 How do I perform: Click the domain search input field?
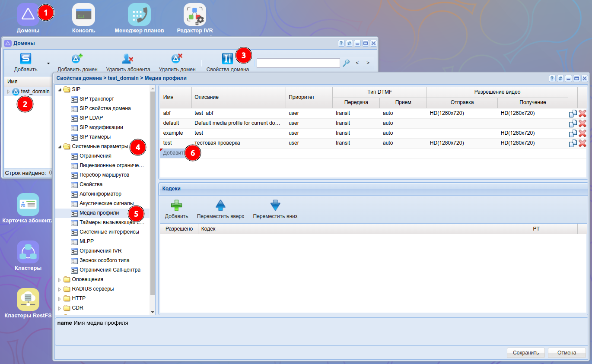(x=298, y=63)
